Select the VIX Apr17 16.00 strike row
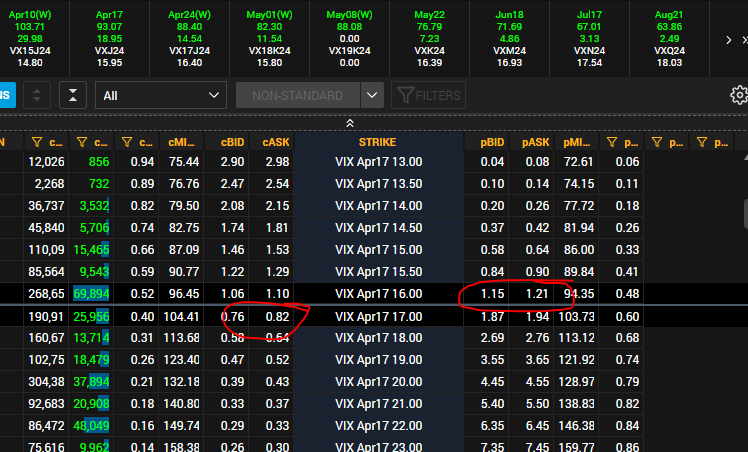Viewport: 748px width, 452px height. click(379, 294)
